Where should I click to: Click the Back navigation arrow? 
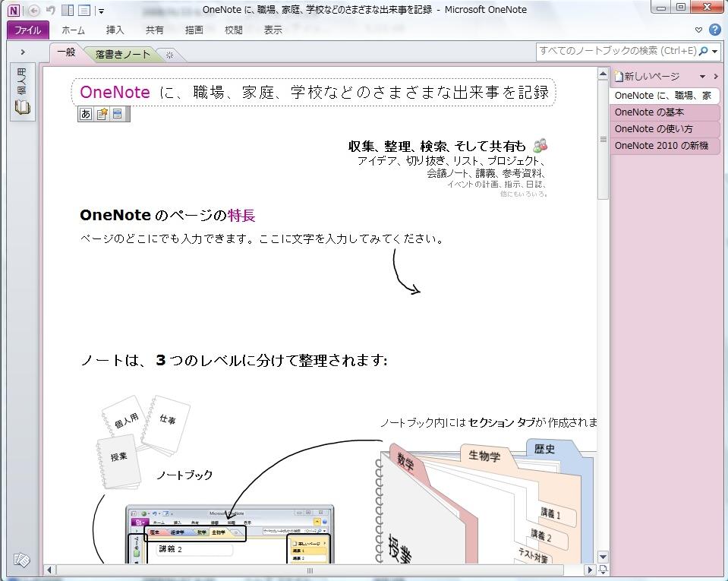(x=34, y=10)
